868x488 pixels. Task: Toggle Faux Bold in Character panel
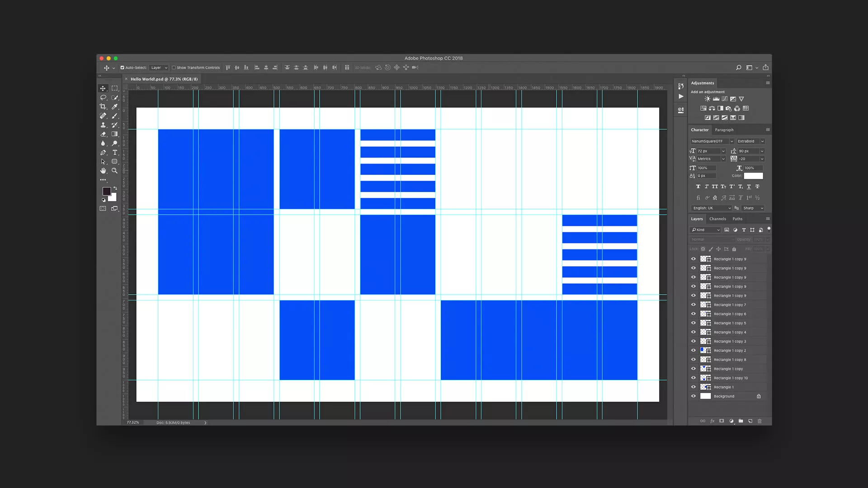coord(698,187)
